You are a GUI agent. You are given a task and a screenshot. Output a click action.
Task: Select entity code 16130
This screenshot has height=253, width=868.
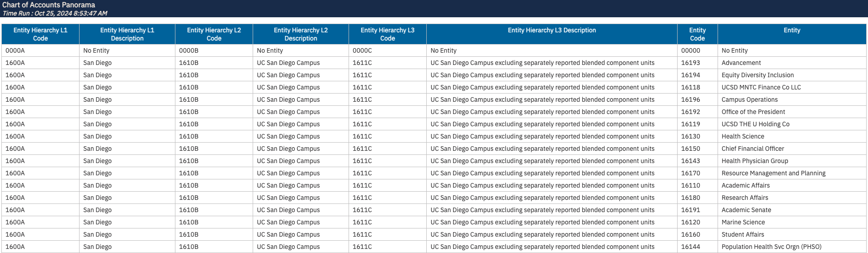[x=691, y=137]
